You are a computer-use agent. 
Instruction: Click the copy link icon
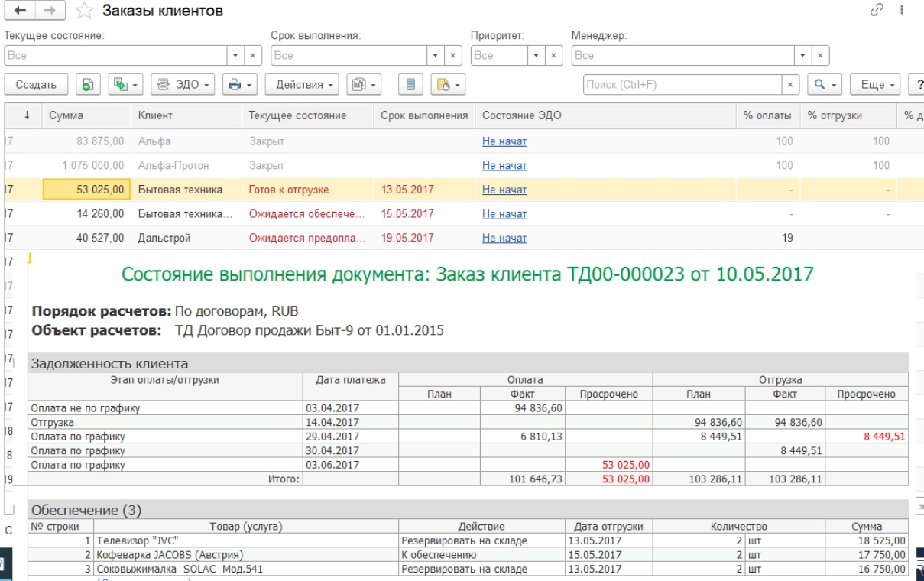876,10
